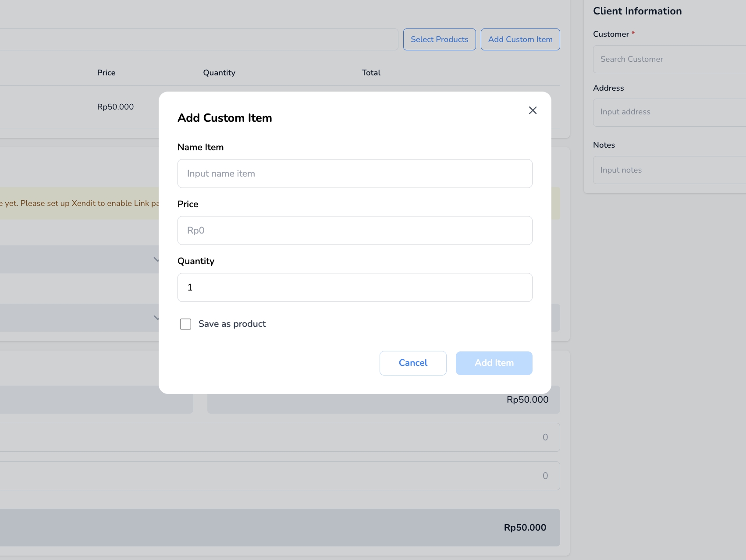Click the Name Item input field
Image resolution: width=746 pixels, height=560 pixels.
point(355,174)
